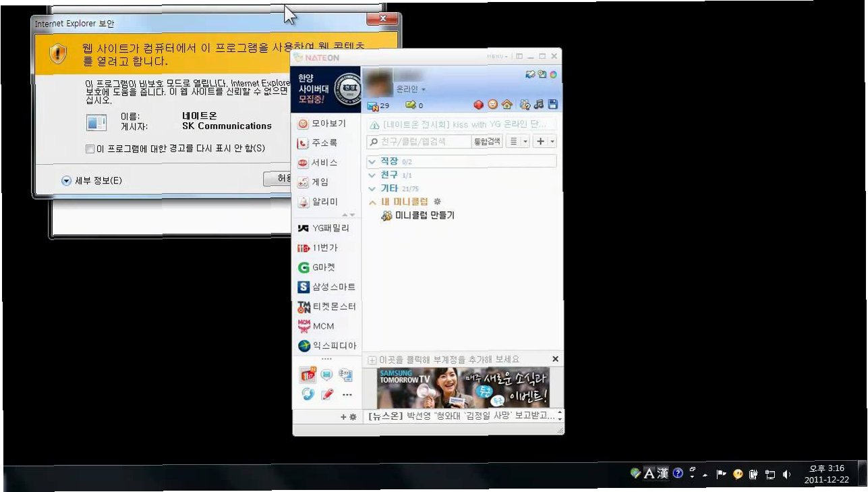Open the list view options dropdown arrow
This screenshot has height=492, width=868.
point(526,142)
